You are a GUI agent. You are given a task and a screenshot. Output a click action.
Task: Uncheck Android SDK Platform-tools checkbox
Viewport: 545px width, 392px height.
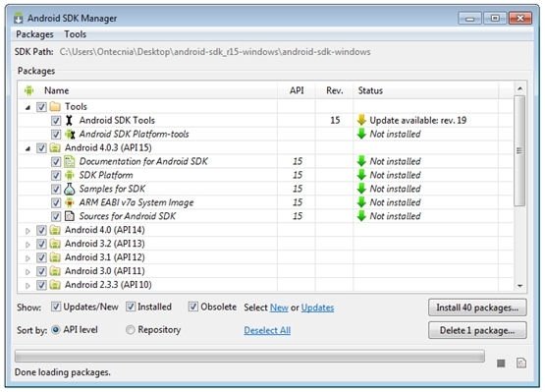click(56, 135)
